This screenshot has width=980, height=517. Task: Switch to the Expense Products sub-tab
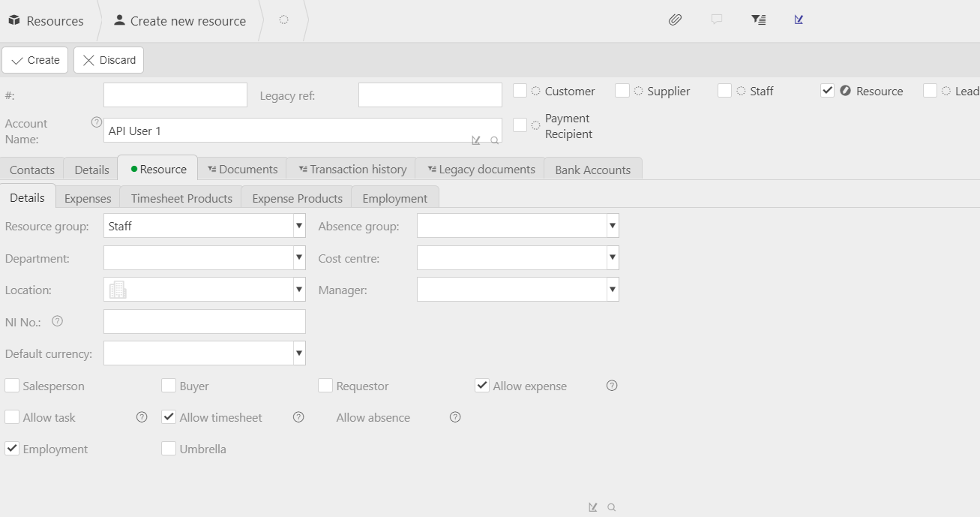coord(297,198)
